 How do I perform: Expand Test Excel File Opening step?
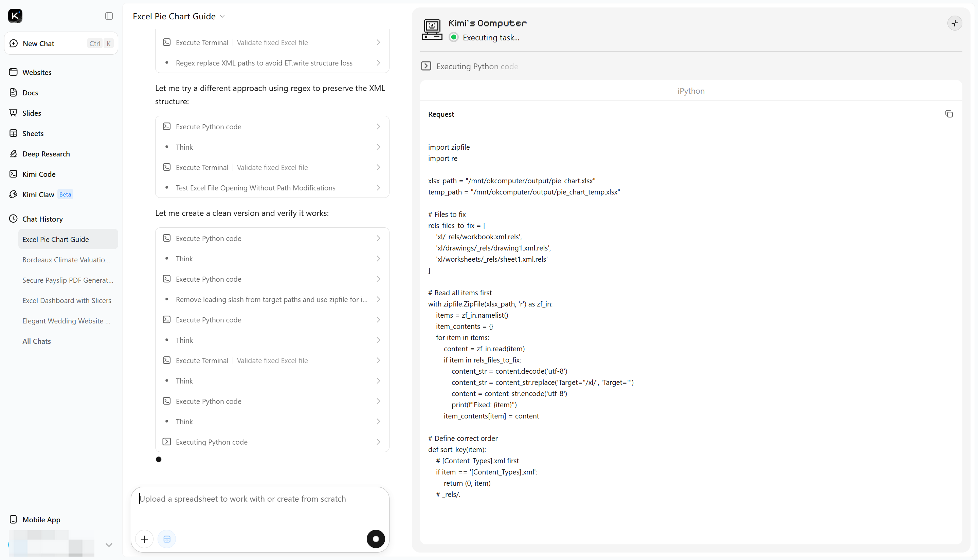point(272,188)
